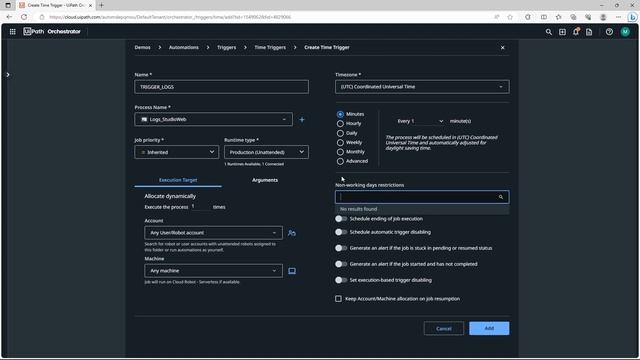
Task: Select the Daily schedule option
Action: point(340,133)
